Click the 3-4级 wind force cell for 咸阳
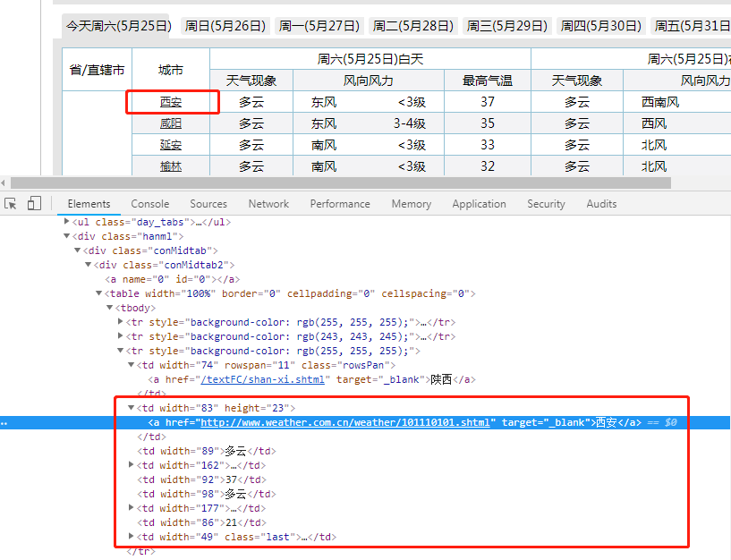Image resolution: width=731 pixels, height=560 pixels. click(409, 123)
